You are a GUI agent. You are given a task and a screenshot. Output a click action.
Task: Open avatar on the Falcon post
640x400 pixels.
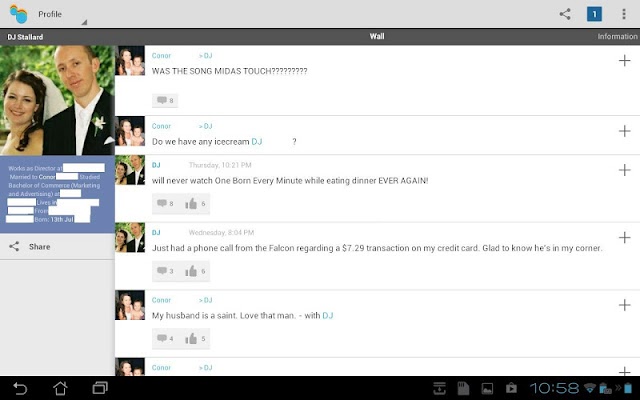(130, 238)
